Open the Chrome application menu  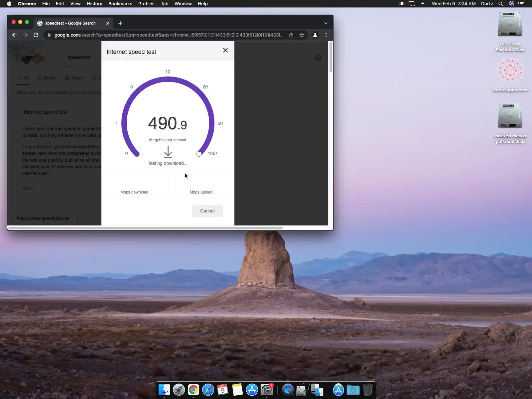tap(27, 4)
